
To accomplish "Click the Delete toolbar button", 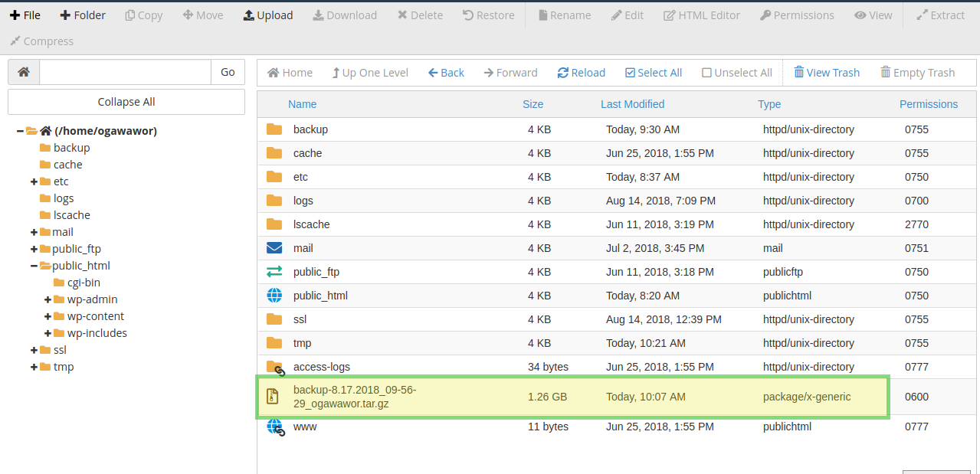I will coord(420,15).
